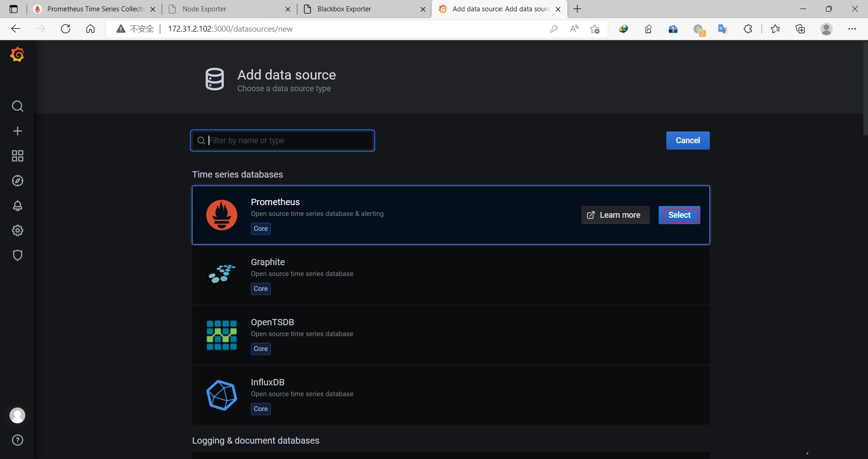Click the OpenTSDB logo

click(x=222, y=335)
